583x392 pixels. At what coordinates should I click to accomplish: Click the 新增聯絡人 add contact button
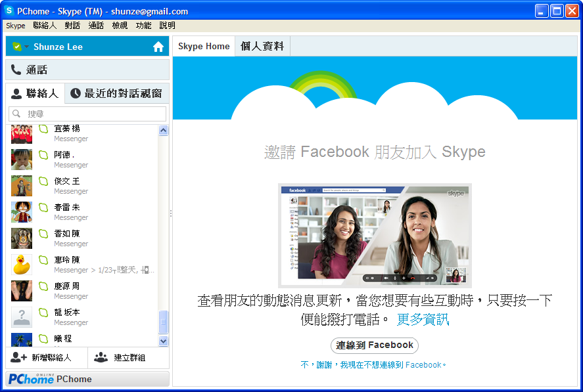pyautogui.click(x=47, y=357)
